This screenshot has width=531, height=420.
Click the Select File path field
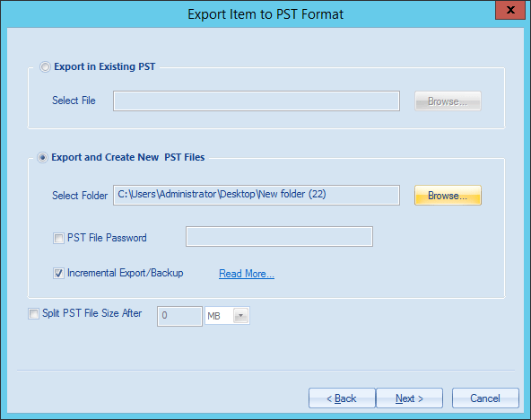pyautogui.click(x=257, y=101)
